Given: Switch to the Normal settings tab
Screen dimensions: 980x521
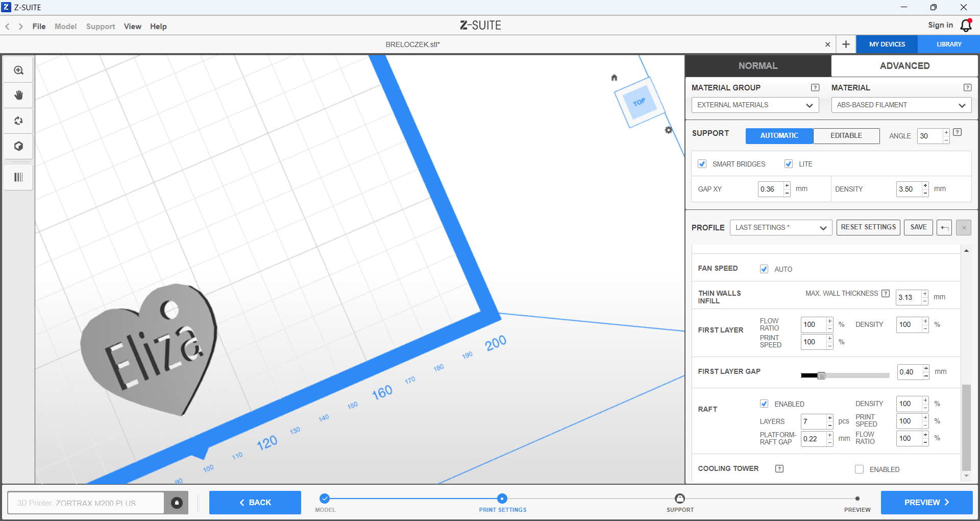Looking at the screenshot, I should pos(758,66).
